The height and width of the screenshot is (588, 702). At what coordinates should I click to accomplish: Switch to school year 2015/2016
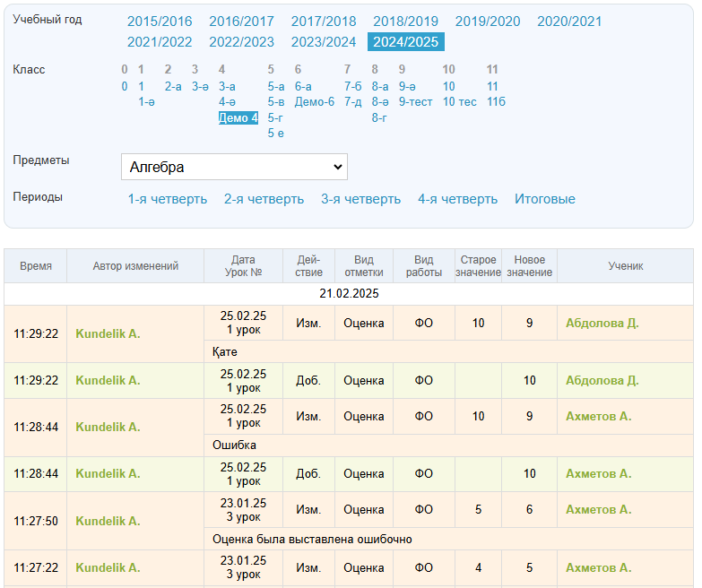(160, 22)
